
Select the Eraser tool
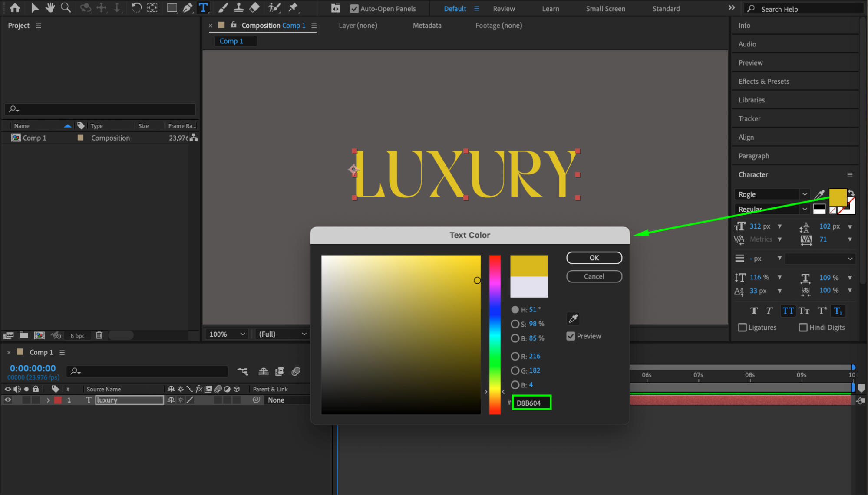click(254, 7)
